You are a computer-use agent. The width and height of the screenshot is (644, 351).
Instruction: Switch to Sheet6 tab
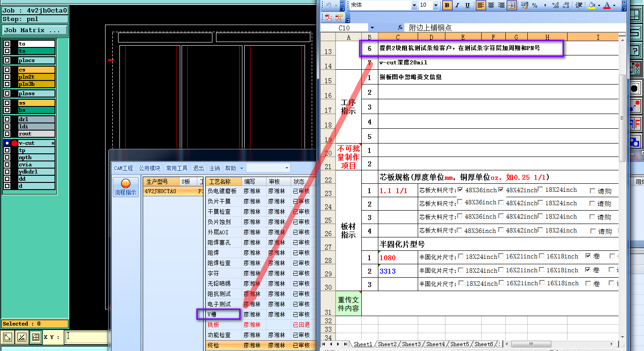pyautogui.click(x=484, y=344)
